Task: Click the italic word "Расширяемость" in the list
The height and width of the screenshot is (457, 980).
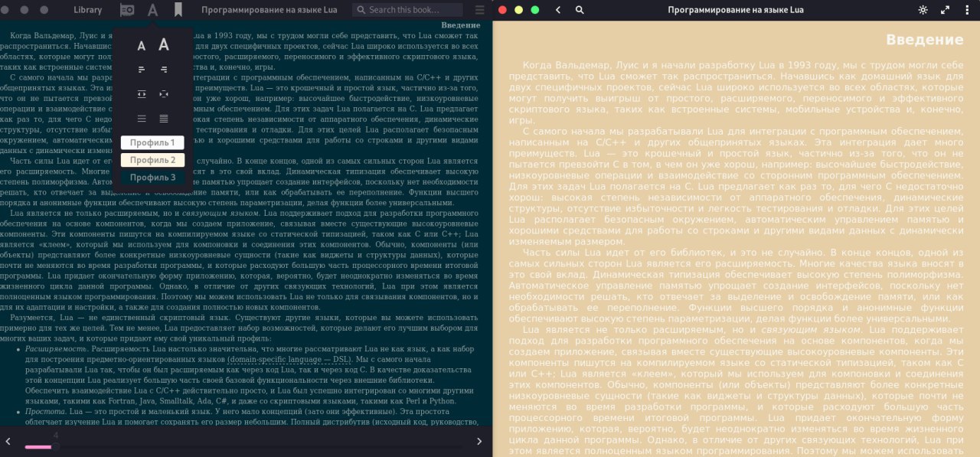Action: [54, 349]
